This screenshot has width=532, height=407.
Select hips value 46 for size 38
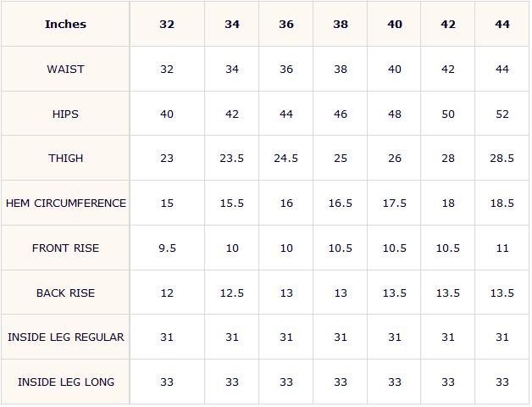pos(341,114)
